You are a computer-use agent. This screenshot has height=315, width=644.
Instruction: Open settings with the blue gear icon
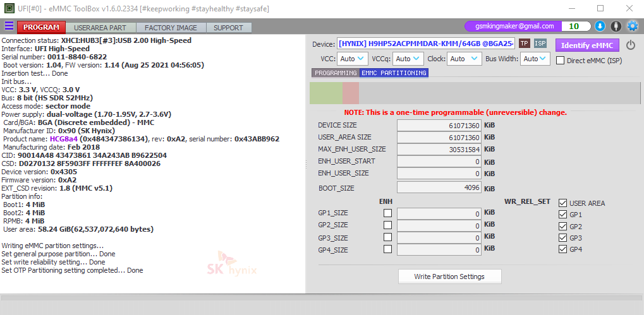(632, 27)
